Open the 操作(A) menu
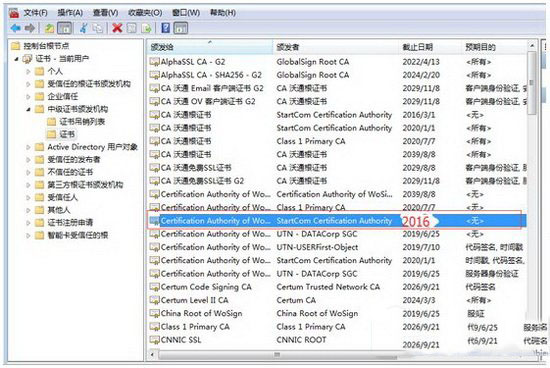This screenshot has width=550, height=368. click(70, 13)
